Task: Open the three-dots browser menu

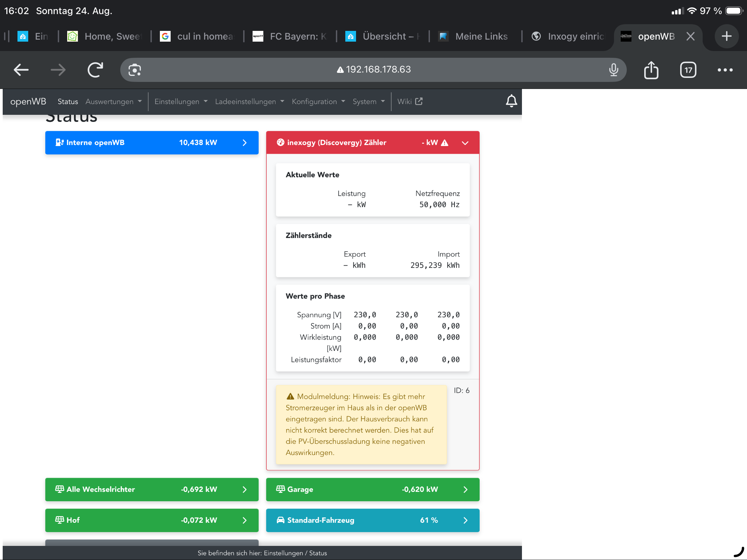Action: (x=725, y=70)
